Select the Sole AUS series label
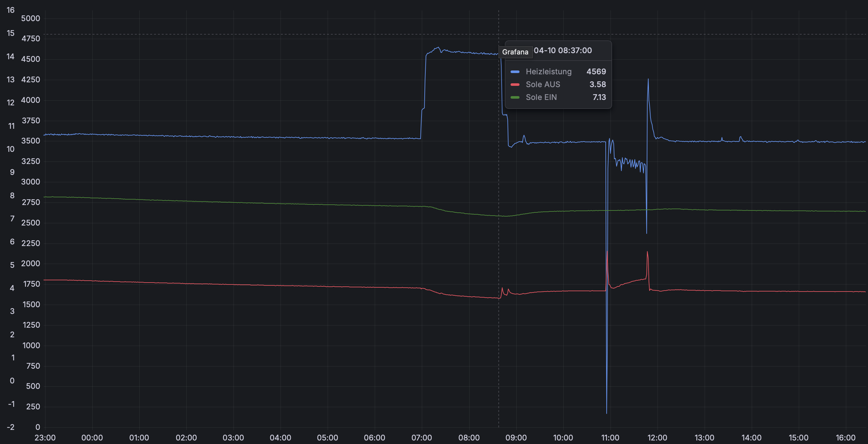Image resolution: width=868 pixels, height=444 pixels. (x=543, y=85)
